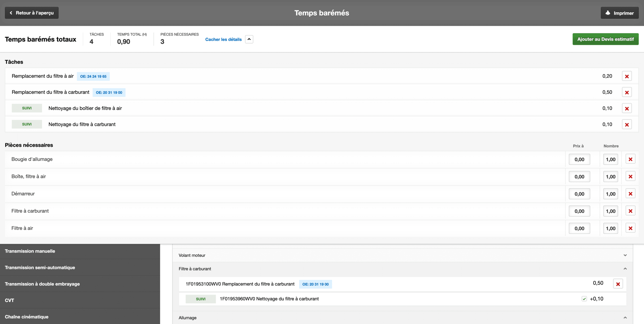Remove the Bougie d'allumage part
The height and width of the screenshot is (324, 644).
pos(630,159)
